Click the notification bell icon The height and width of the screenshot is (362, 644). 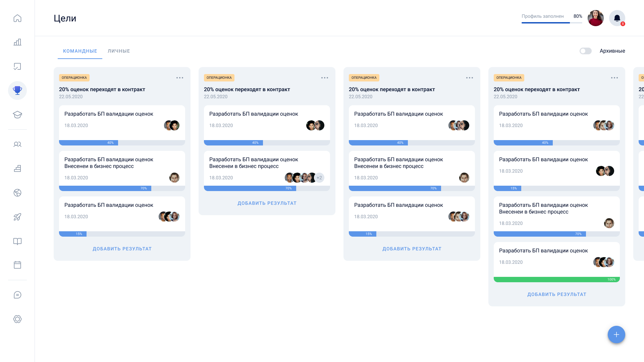[x=617, y=18]
